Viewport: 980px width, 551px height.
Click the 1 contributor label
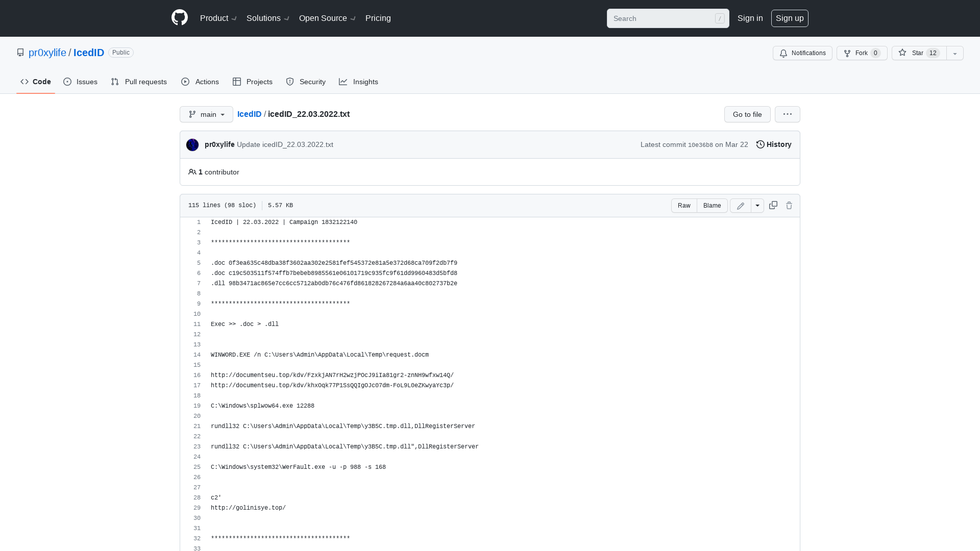(214, 172)
